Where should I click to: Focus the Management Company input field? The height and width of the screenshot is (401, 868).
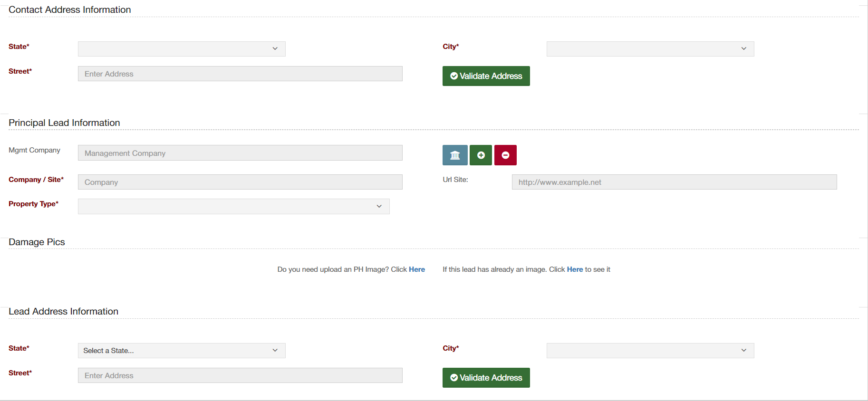point(240,153)
